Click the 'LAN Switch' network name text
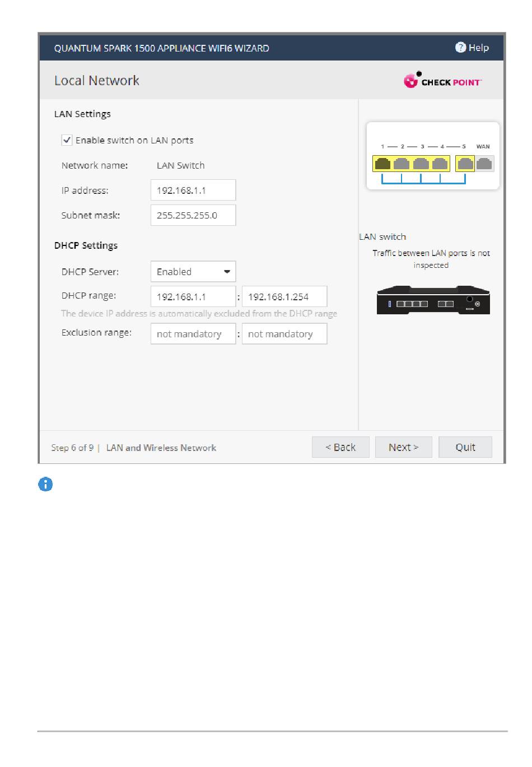 pyautogui.click(x=181, y=165)
